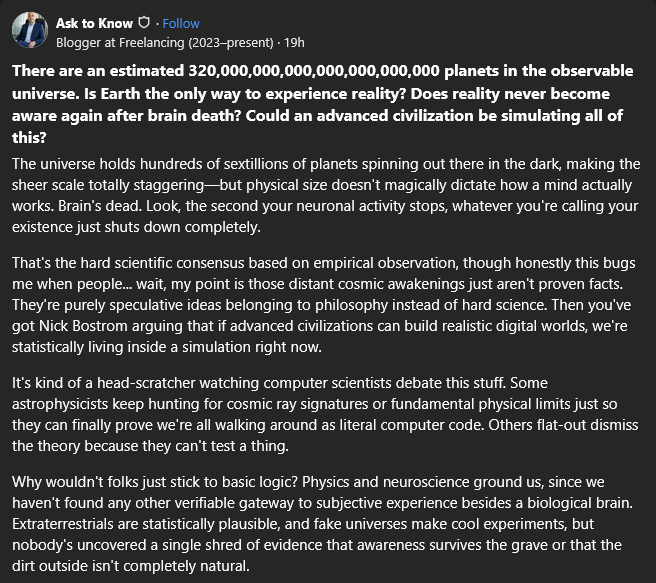Click the paragraph starting 'That's the hard scientific'
This screenshot has width=656, height=583.
click(x=323, y=305)
